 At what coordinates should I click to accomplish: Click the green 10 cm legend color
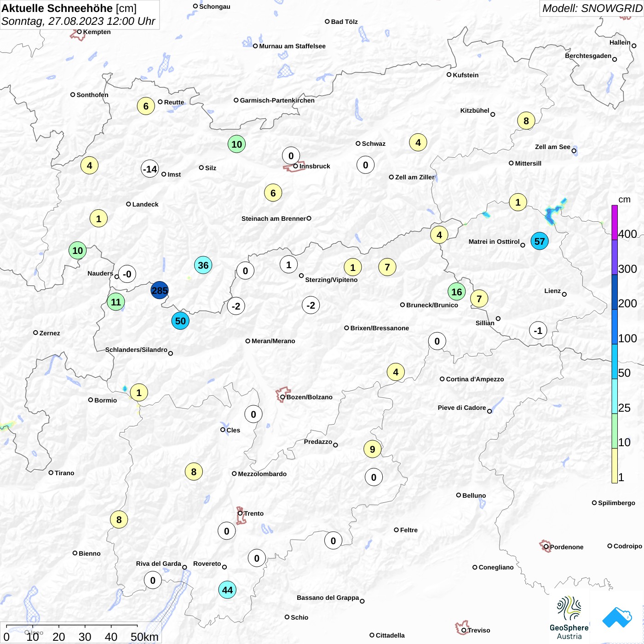coord(615,431)
